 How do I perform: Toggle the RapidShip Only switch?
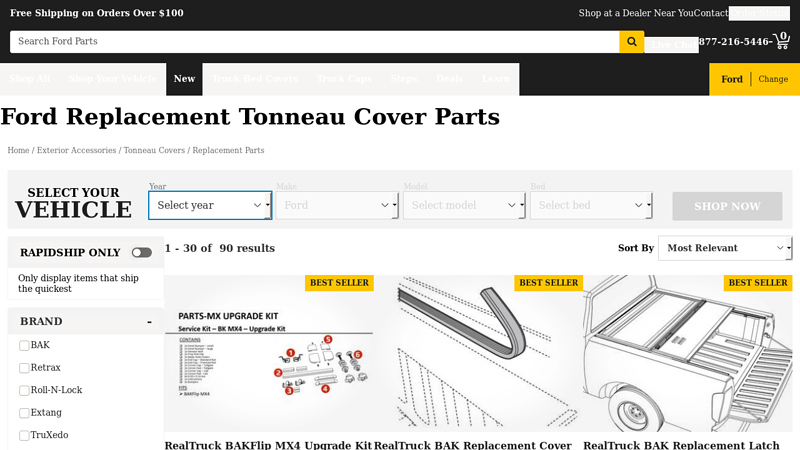click(x=141, y=253)
